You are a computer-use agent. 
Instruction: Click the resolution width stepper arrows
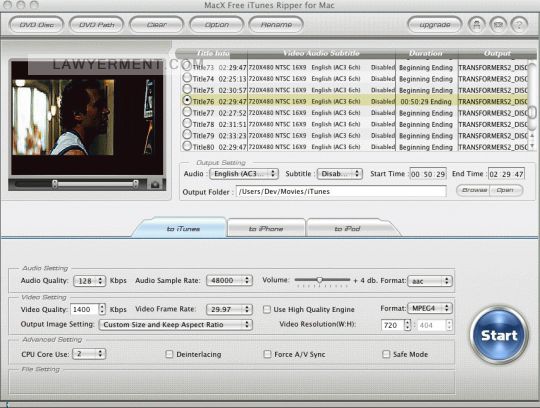pos(407,325)
